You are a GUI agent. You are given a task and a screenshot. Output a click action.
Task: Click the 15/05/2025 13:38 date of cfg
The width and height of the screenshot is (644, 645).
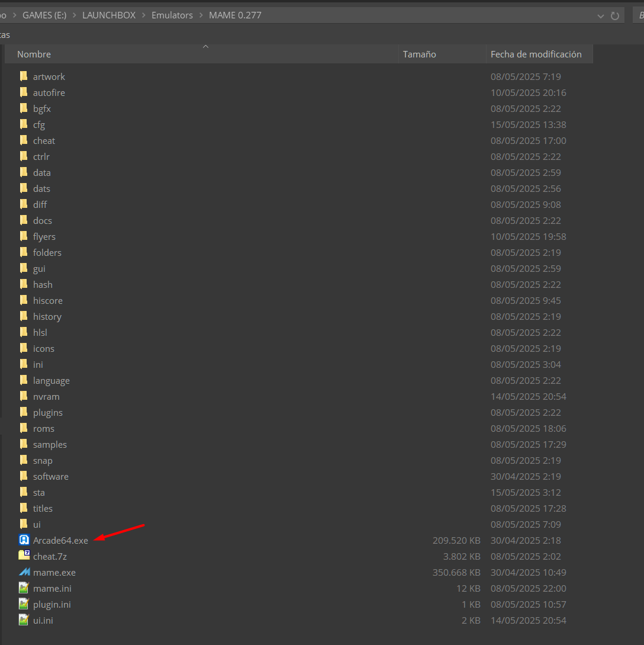528,124
